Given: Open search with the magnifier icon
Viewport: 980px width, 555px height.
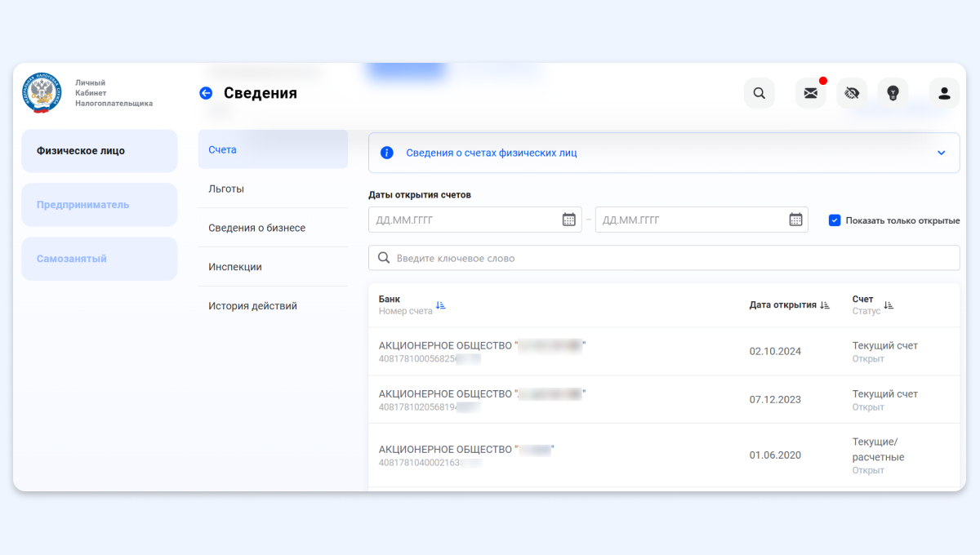Looking at the screenshot, I should (759, 93).
